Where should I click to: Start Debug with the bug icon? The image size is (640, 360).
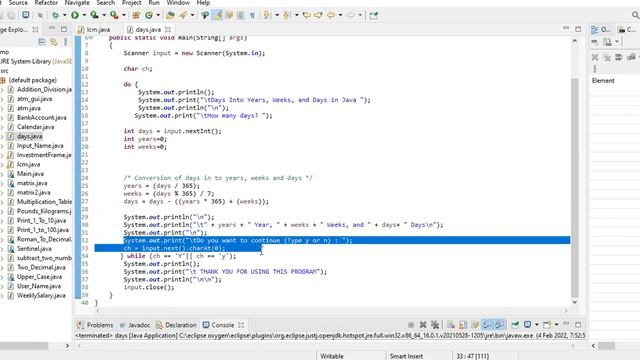(x=55, y=15)
